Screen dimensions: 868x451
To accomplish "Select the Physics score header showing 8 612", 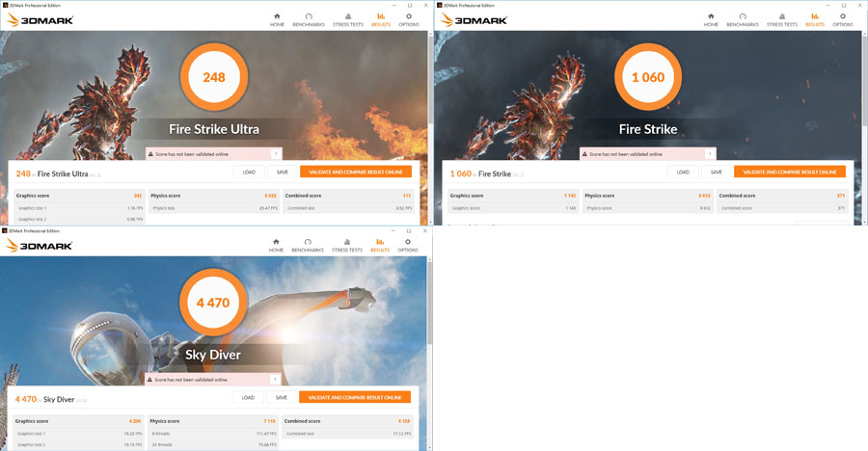I will point(648,196).
